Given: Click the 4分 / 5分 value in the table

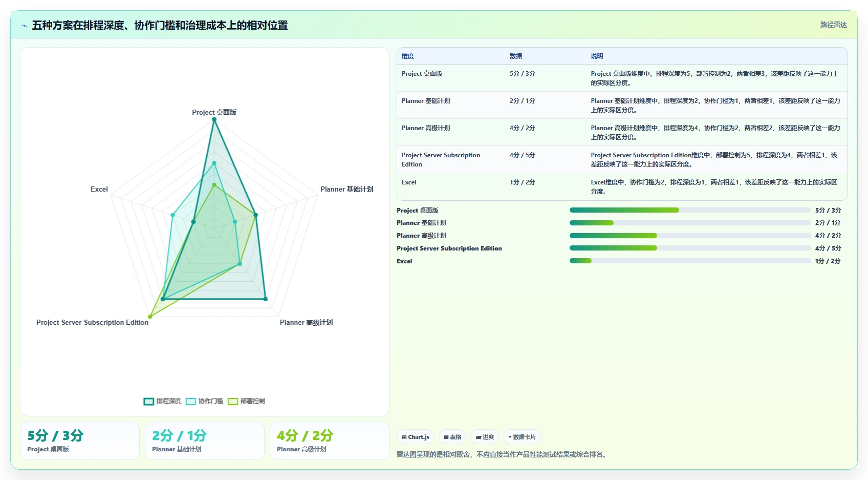Looking at the screenshot, I should (523, 155).
